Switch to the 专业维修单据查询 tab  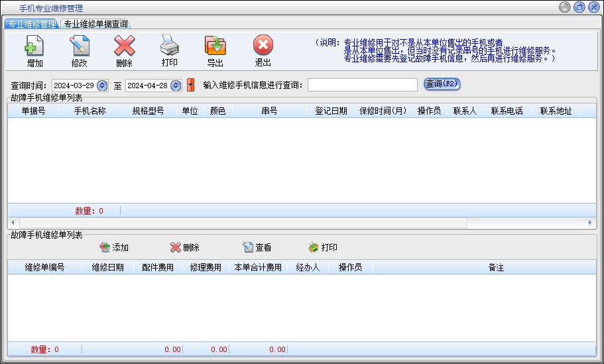[x=95, y=24]
